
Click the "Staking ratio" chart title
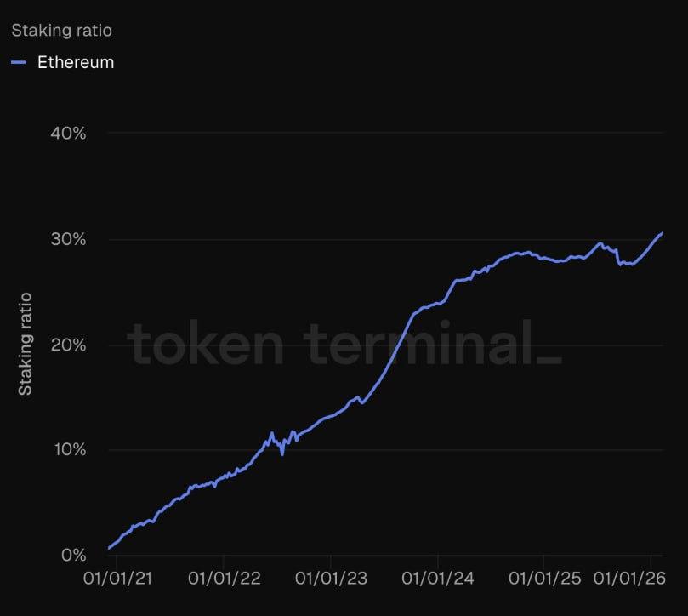click(61, 31)
